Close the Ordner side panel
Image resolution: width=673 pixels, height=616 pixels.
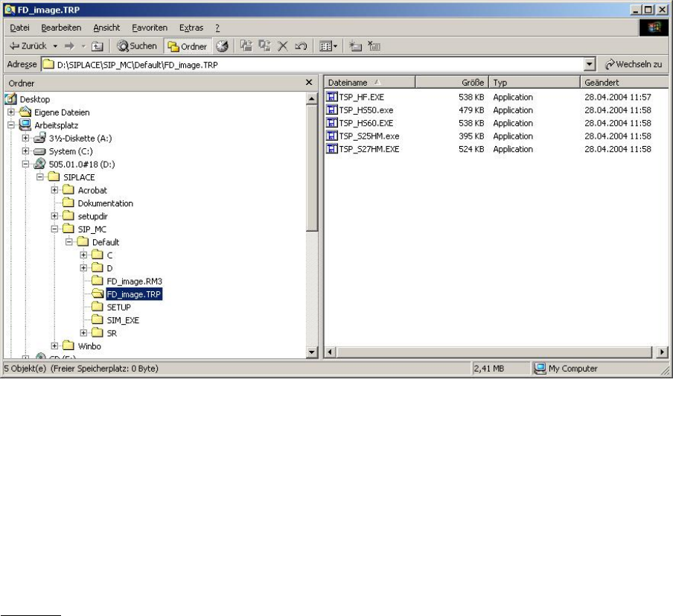coord(310,83)
